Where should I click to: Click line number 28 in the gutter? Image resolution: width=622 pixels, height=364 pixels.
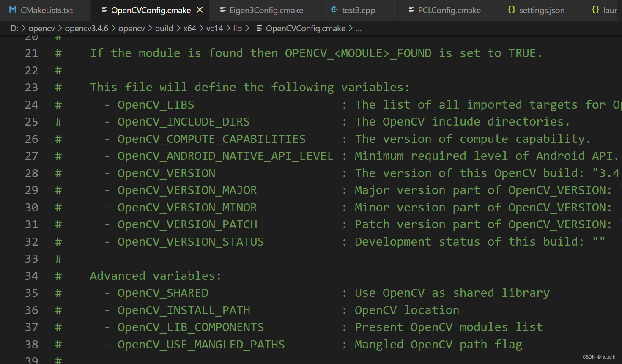(32, 172)
